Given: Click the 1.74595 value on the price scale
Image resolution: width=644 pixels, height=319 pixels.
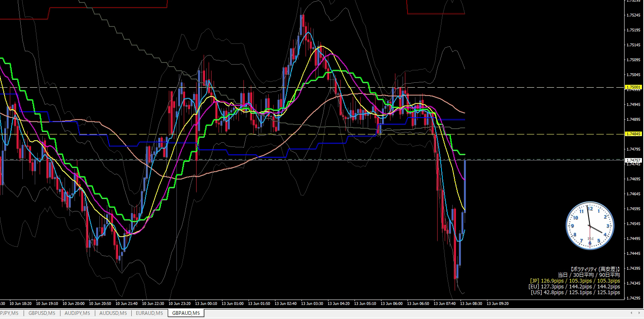Looking at the screenshot, I should tap(634, 209).
